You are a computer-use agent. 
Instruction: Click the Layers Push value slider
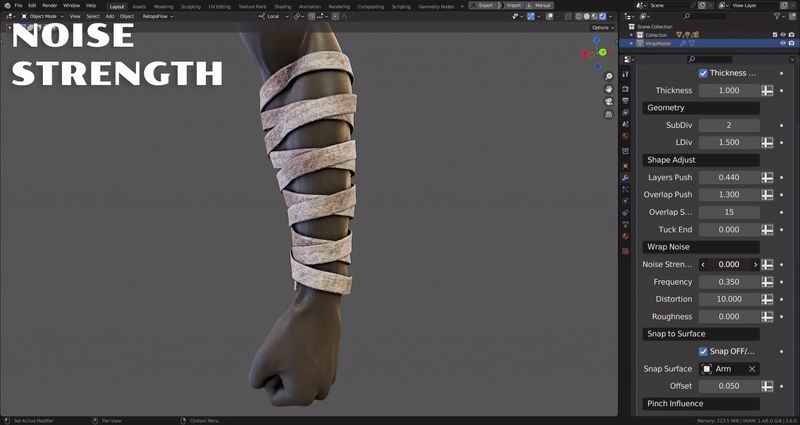click(x=729, y=178)
